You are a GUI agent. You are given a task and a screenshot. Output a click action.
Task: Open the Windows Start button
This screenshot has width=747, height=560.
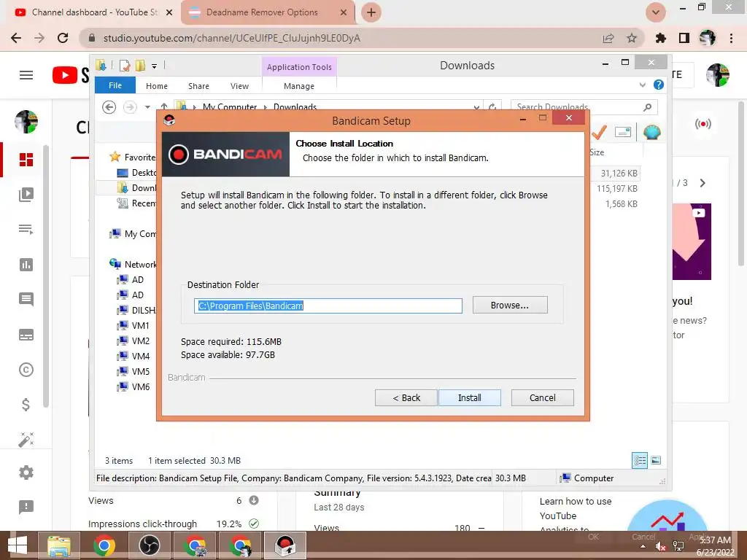coord(18,545)
